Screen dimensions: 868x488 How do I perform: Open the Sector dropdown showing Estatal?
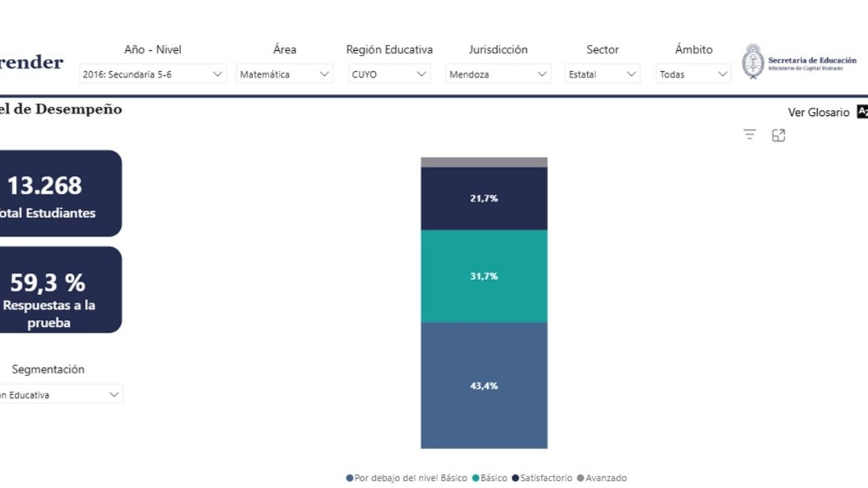click(602, 75)
